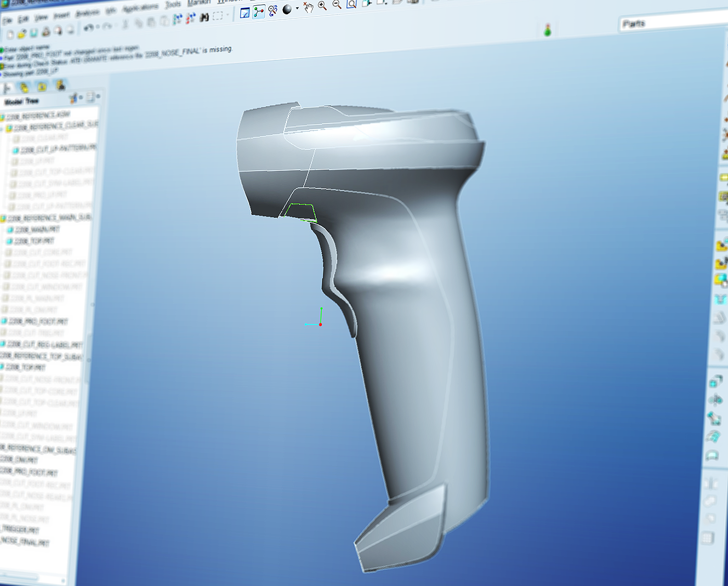The height and width of the screenshot is (586, 728).
Task: Click the Model Tree show icon
Action: click(90, 97)
